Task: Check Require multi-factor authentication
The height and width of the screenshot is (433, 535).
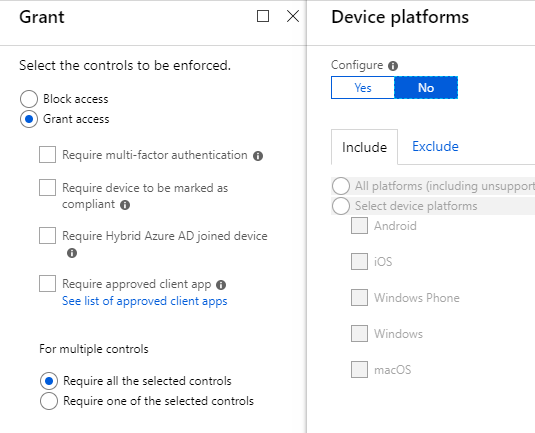Action: [x=47, y=155]
